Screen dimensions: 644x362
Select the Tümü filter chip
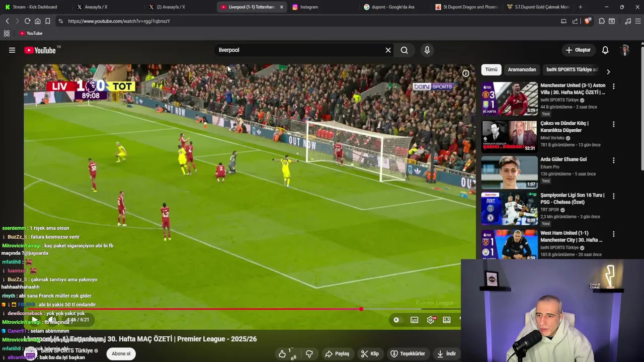click(x=491, y=70)
